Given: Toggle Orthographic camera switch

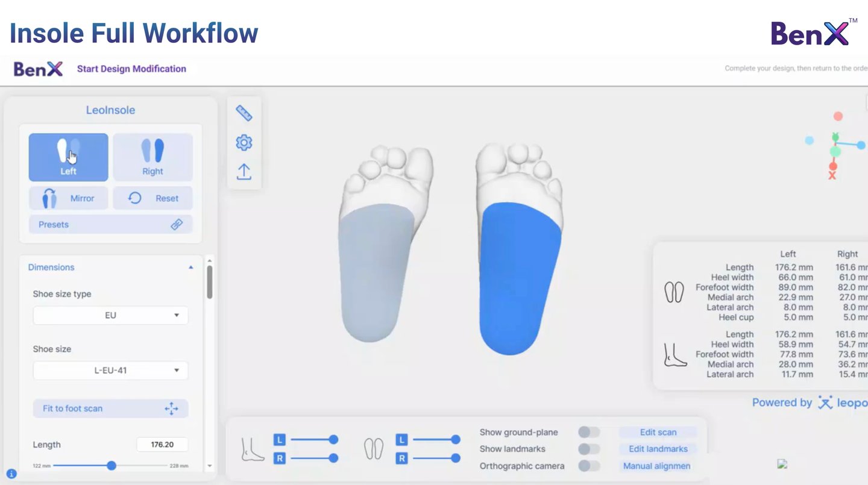Looking at the screenshot, I should tap(589, 466).
